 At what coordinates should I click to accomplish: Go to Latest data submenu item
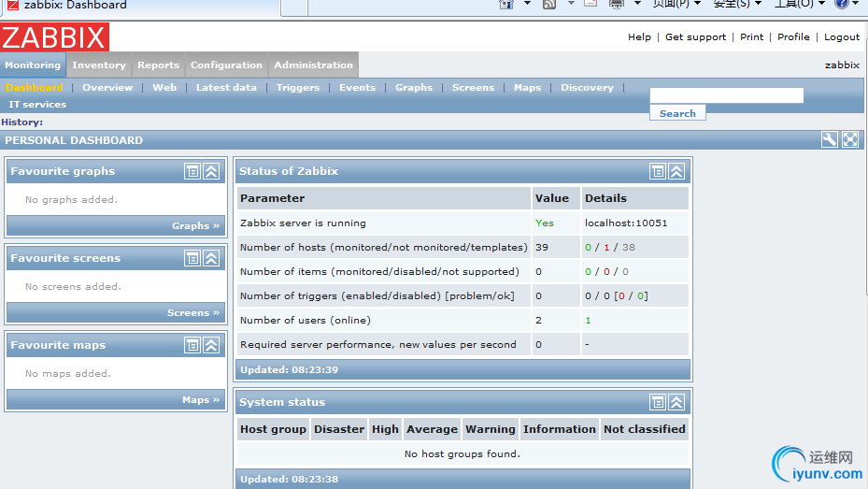(x=226, y=88)
